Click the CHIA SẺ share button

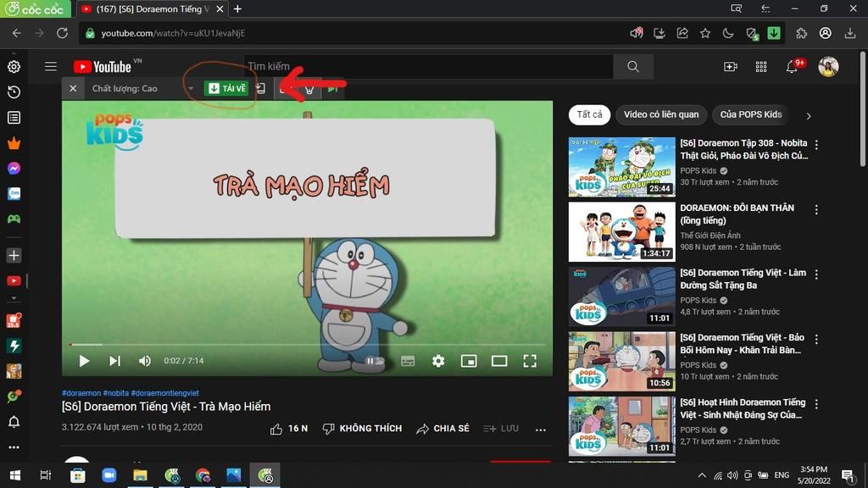442,428
